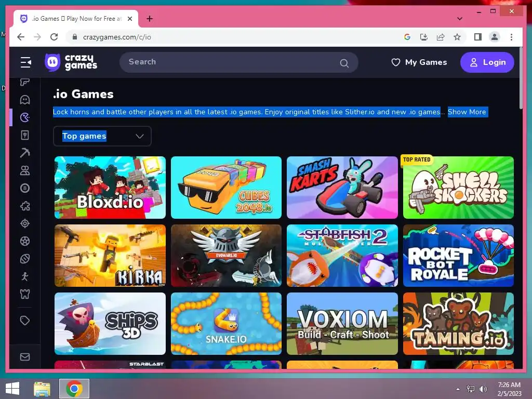The width and height of the screenshot is (532, 399).
Task: Select the castle tower defense sidebar icon
Action: coord(25,294)
